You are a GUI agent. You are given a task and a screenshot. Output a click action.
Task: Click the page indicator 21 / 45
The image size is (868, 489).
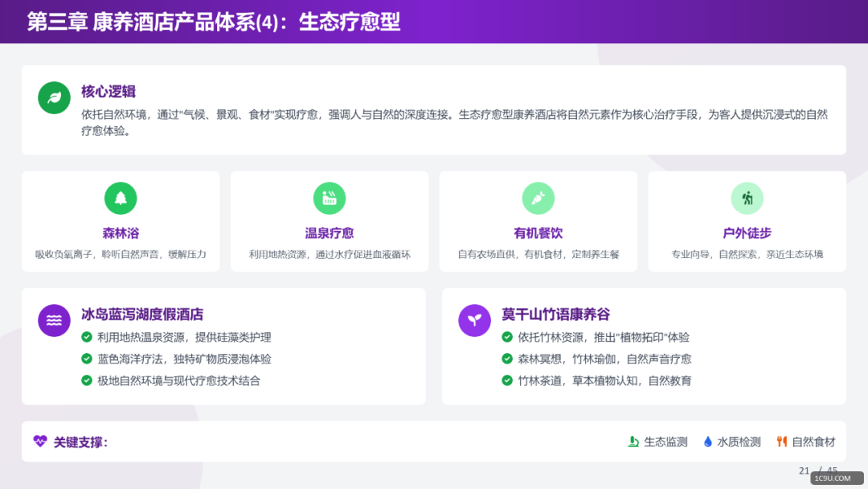click(x=819, y=470)
